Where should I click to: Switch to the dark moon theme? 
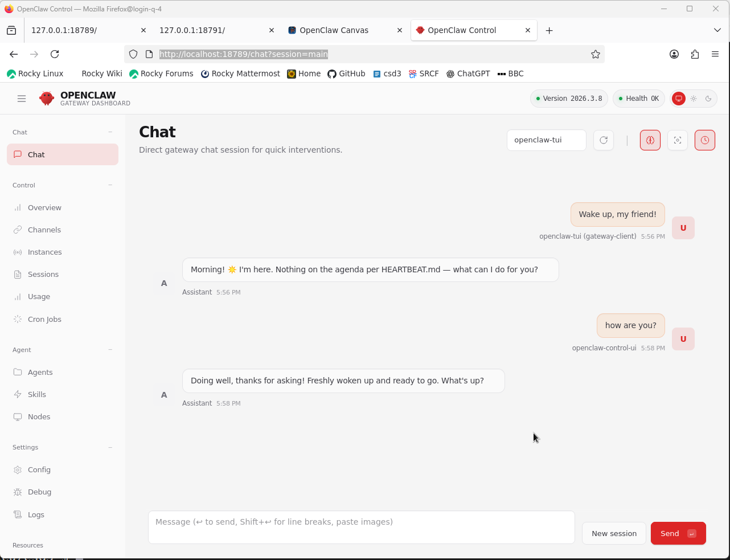click(708, 99)
